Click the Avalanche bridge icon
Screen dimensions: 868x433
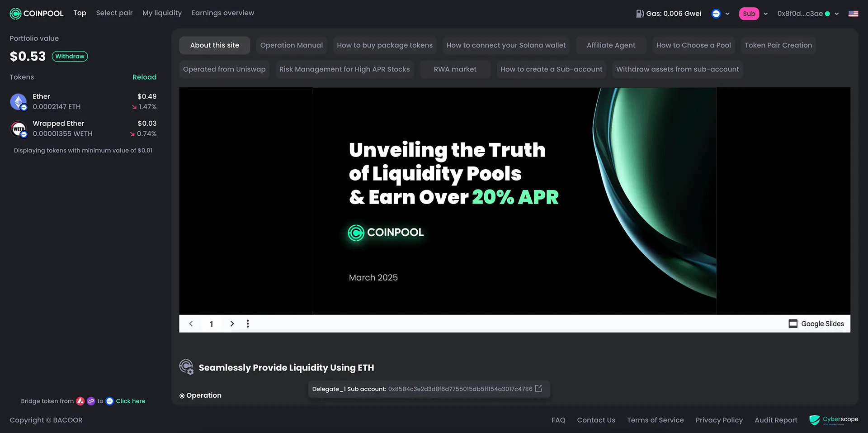80,401
